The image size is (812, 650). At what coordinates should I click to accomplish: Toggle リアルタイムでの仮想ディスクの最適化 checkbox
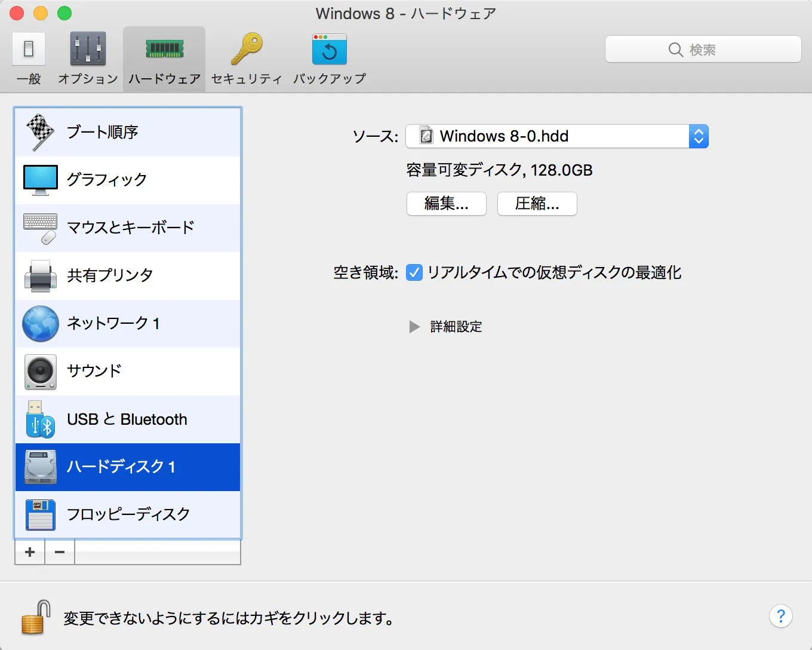[x=414, y=272]
